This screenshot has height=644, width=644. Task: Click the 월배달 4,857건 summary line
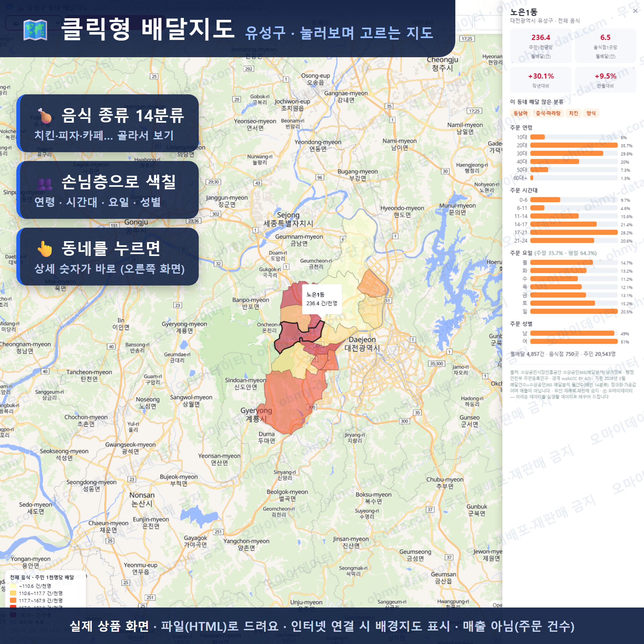coord(563,354)
